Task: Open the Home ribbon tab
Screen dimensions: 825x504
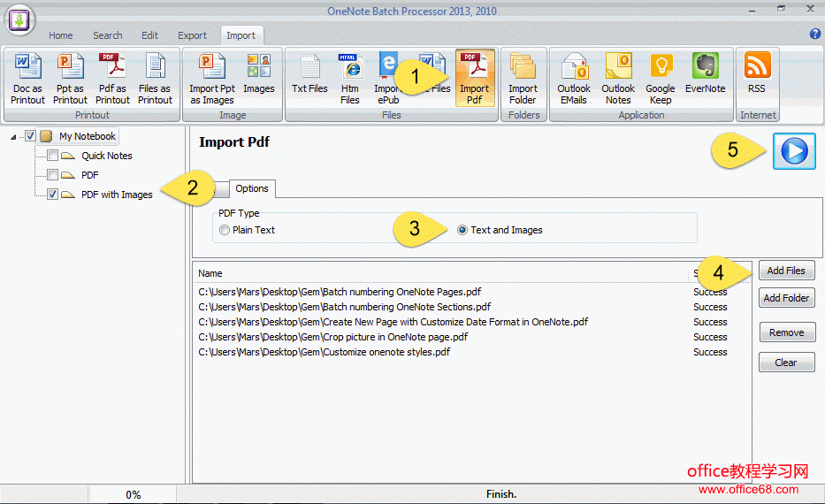Action: (x=61, y=35)
